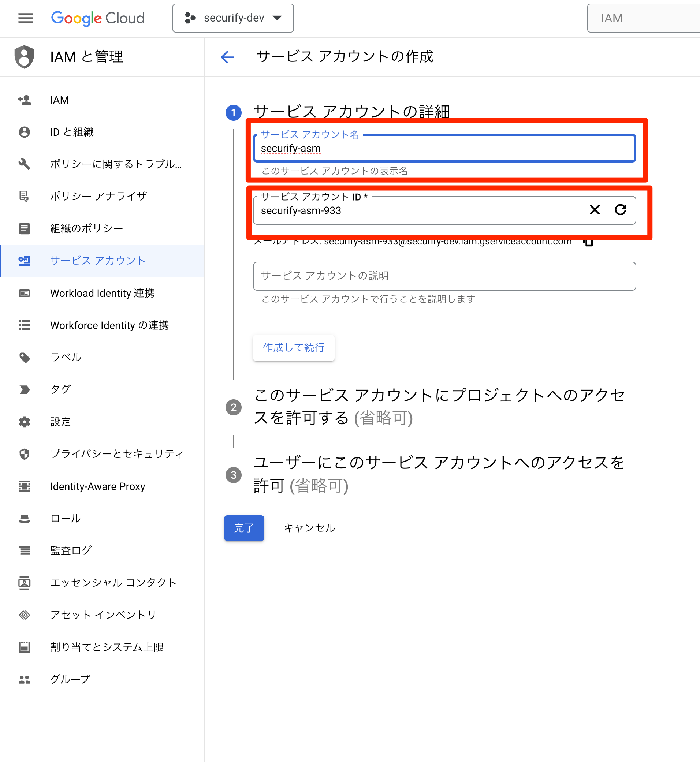Click the ロール hat icon

pyautogui.click(x=24, y=518)
